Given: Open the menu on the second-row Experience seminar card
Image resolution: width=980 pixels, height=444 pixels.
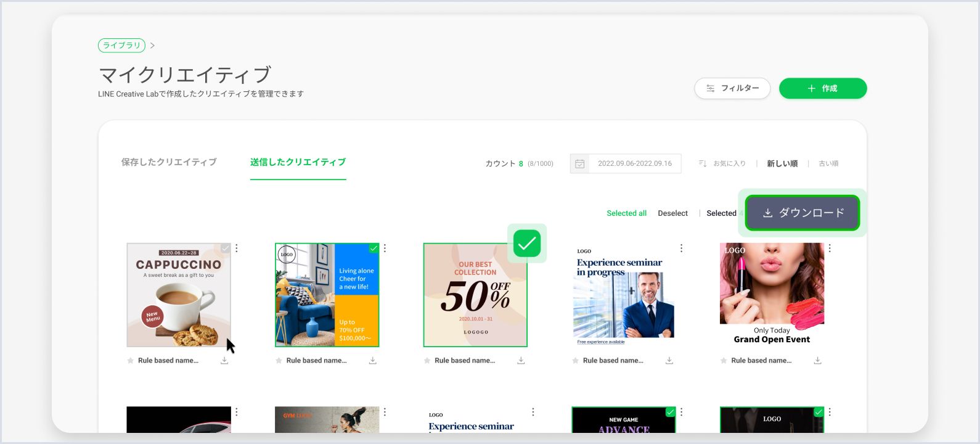Looking at the screenshot, I should pos(533,412).
